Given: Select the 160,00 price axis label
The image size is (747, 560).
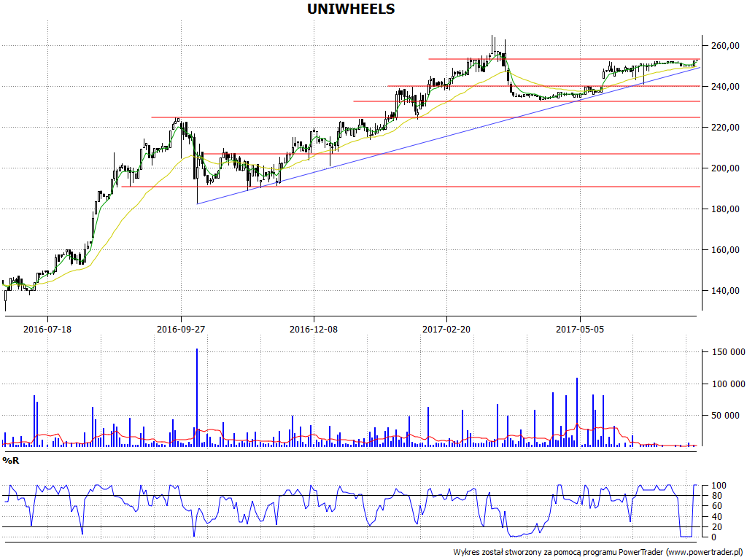Looking at the screenshot, I should (x=726, y=250).
